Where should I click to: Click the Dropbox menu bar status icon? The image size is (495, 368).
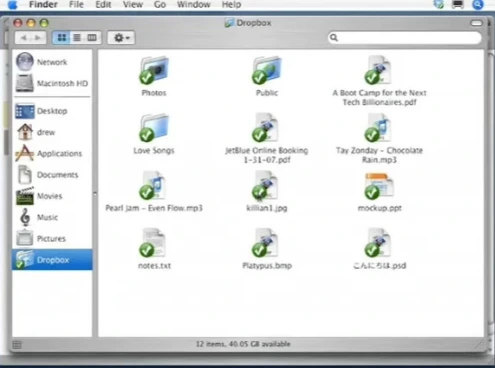pyautogui.click(x=439, y=4)
